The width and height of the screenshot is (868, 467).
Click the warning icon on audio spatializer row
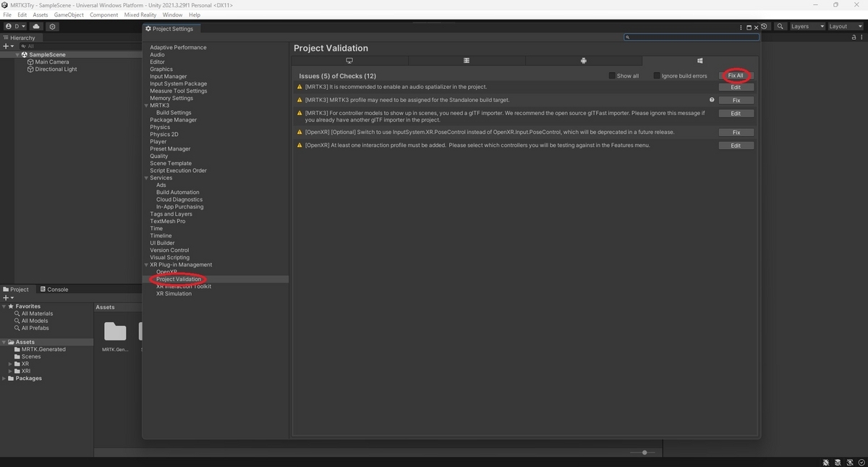300,87
